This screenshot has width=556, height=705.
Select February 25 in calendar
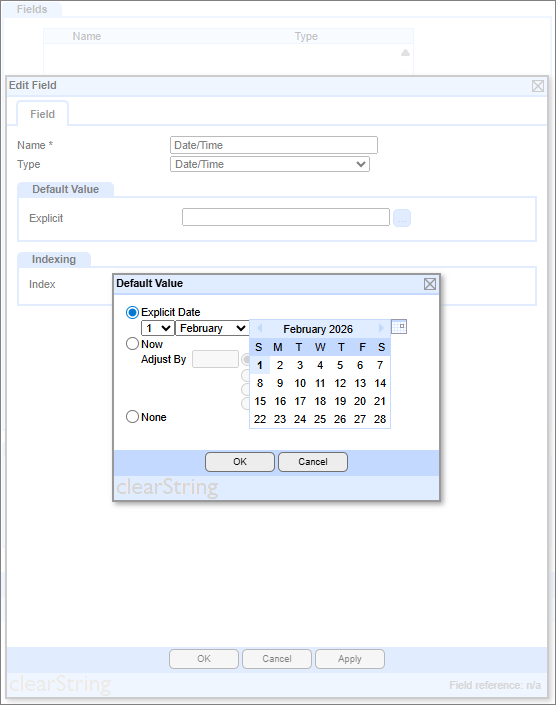click(320, 419)
